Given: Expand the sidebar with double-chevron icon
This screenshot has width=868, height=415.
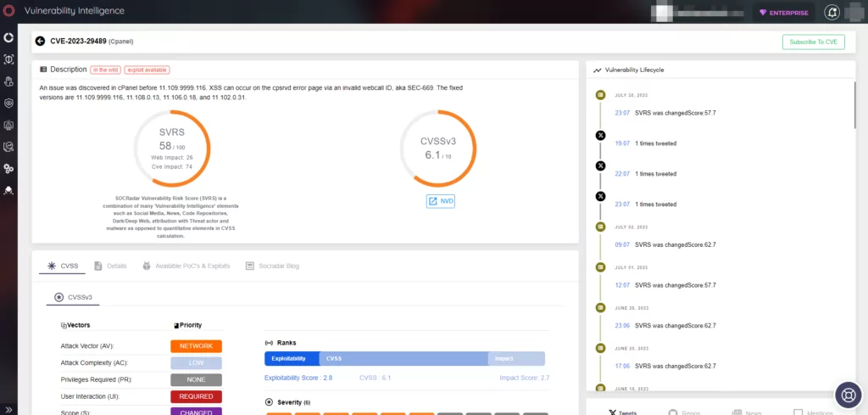Looking at the screenshot, I should tap(8, 409).
